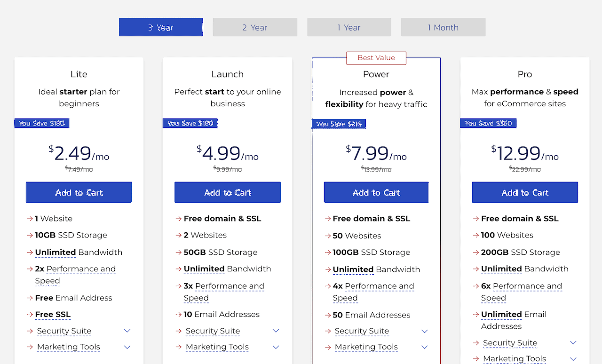Add the Lite plan to cart
Viewport: 602px width, 364px height.
pyautogui.click(x=79, y=192)
